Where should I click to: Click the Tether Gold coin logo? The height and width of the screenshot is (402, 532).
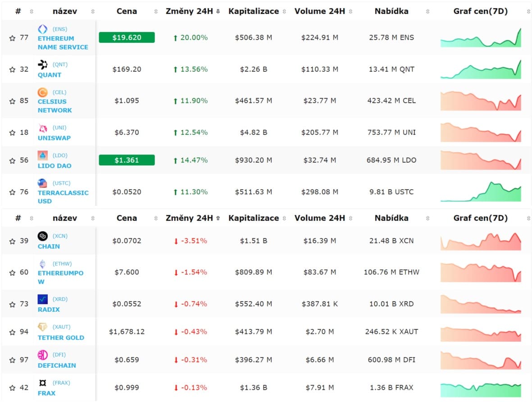pos(42,327)
